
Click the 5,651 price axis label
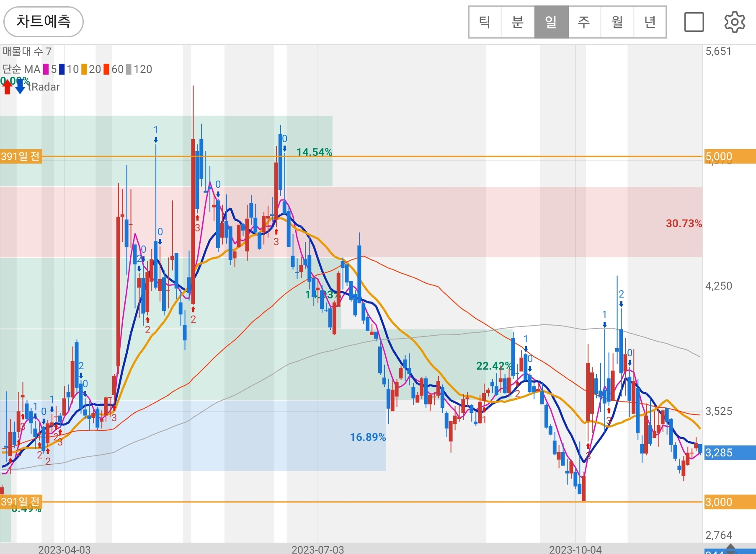click(x=719, y=52)
